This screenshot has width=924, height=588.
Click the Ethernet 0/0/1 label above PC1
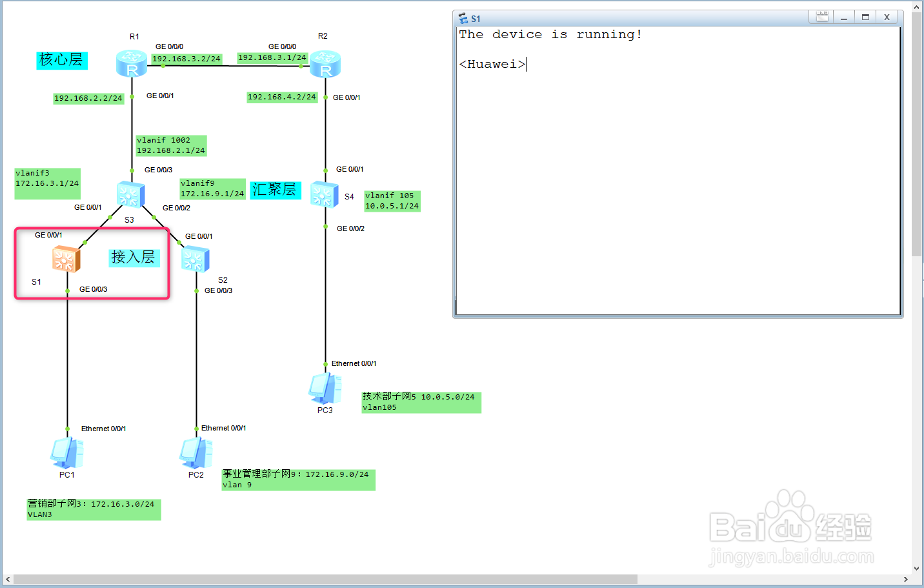click(104, 429)
